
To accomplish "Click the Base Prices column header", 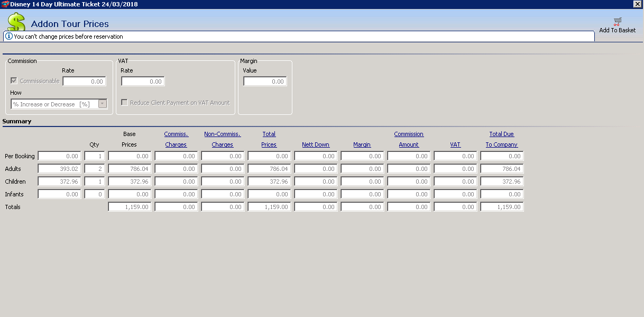I will (x=130, y=139).
